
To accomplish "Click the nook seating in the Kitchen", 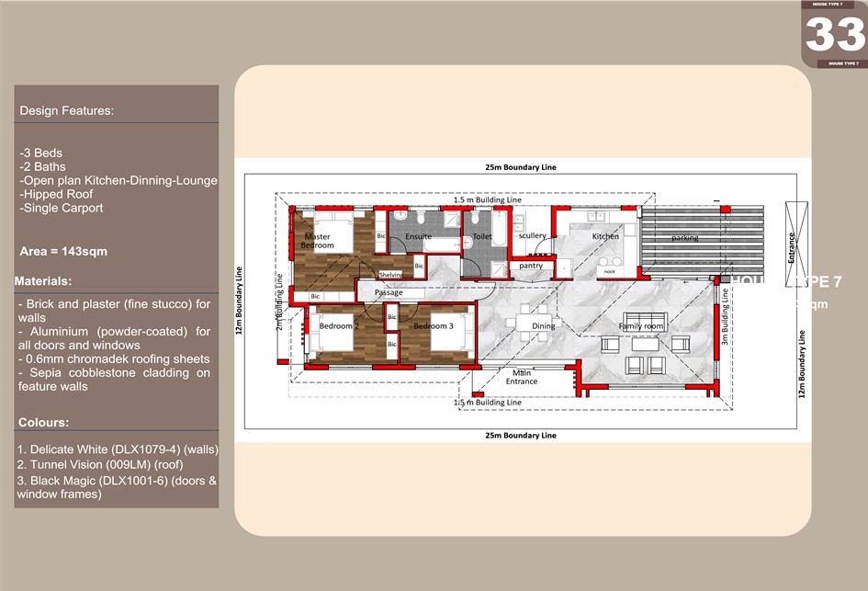I will point(609,268).
